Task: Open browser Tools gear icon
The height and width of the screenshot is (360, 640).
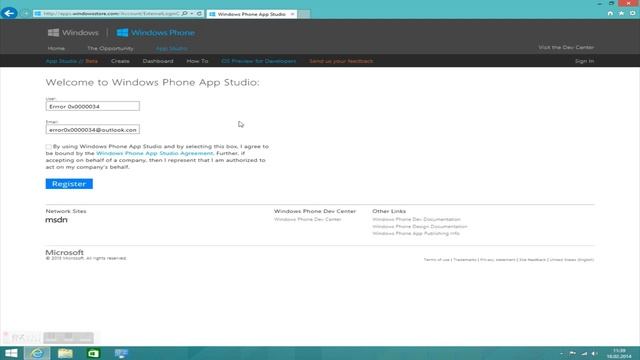Action: (632, 13)
